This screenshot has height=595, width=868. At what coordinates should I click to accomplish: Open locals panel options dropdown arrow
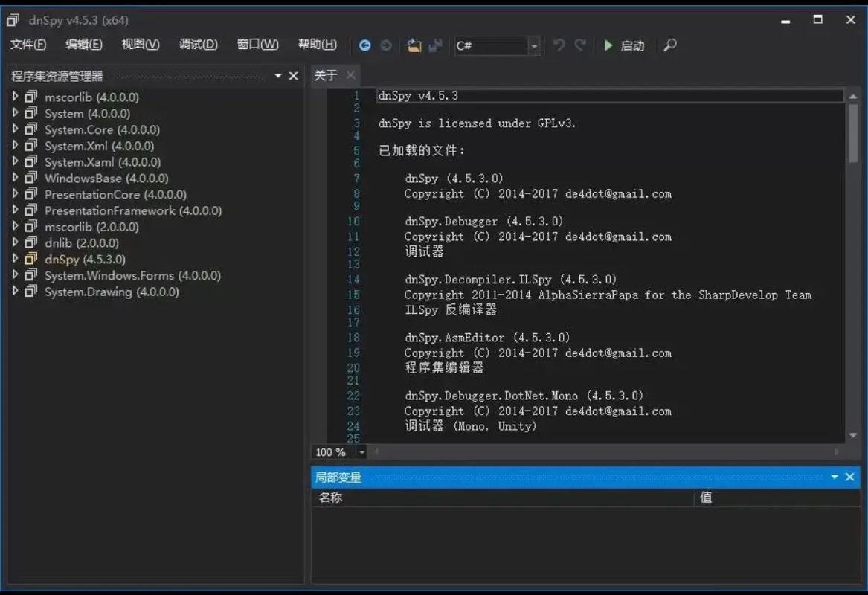click(x=835, y=477)
